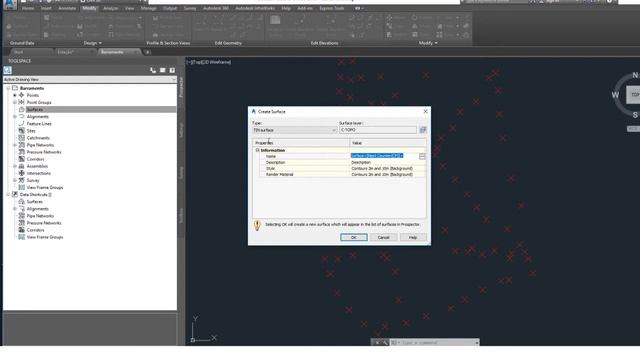Click the Autodesk application menu logo

[x=10, y=4]
